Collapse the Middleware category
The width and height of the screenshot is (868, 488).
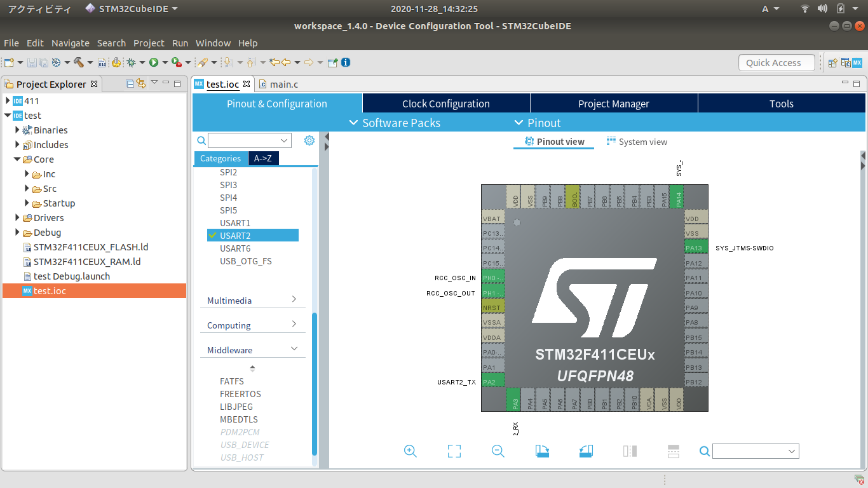coord(294,348)
